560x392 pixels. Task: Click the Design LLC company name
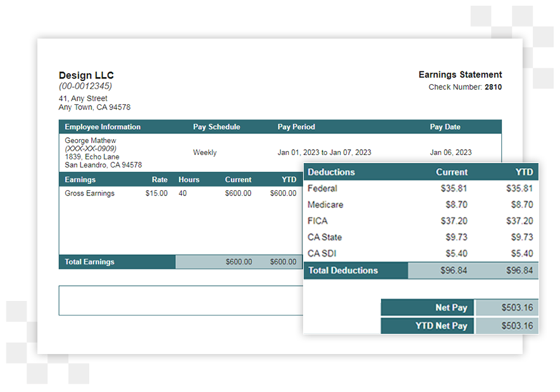point(86,75)
